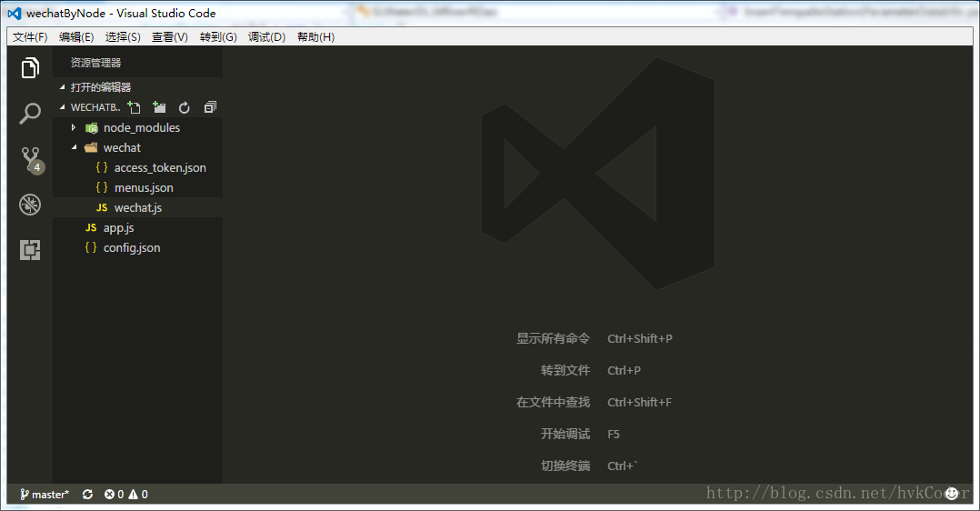Viewport: 980px width, 511px height.
Task: Create a new folder in project
Action: (x=159, y=107)
